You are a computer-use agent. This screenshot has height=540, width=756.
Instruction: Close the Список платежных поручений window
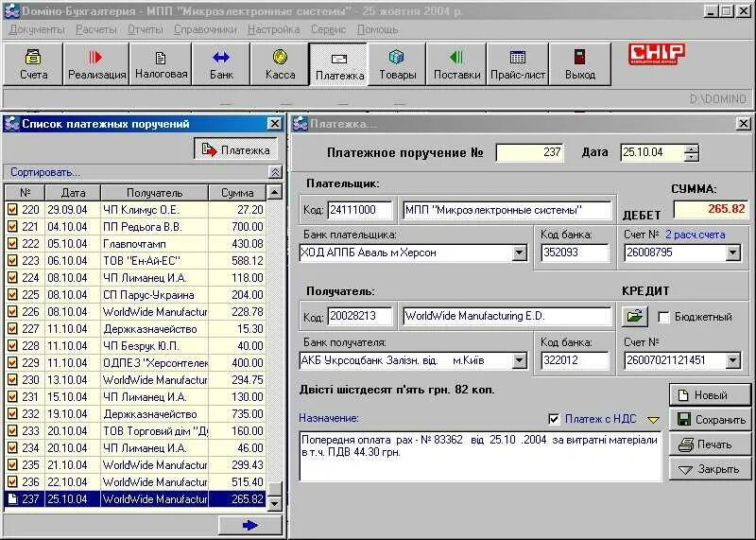point(274,124)
